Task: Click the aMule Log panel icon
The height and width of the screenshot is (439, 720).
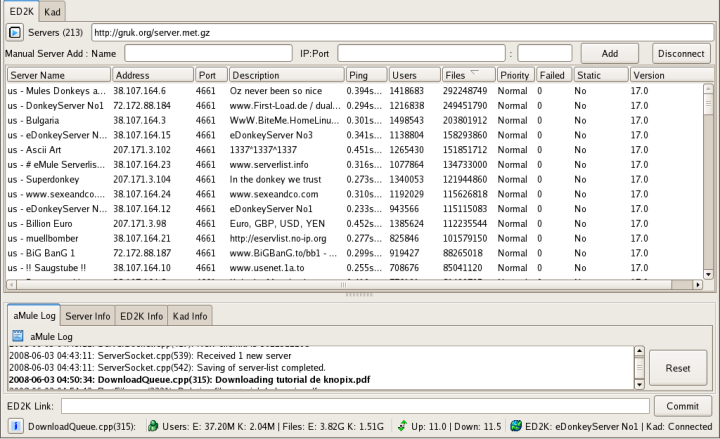Action: point(19,336)
